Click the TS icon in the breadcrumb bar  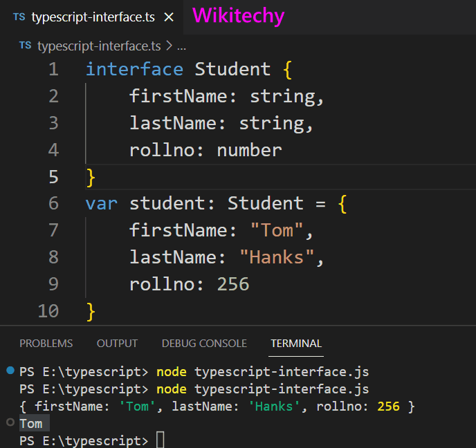pyautogui.click(x=26, y=46)
